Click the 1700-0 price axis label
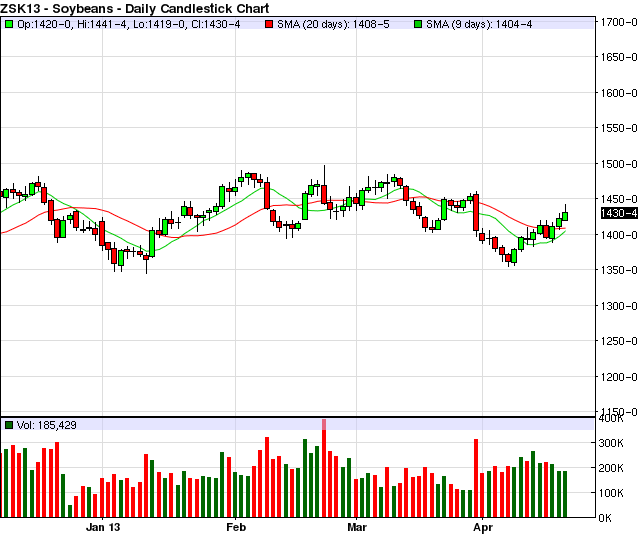Image resolution: width=640 pixels, height=536 pixels. click(x=619, y=22)
